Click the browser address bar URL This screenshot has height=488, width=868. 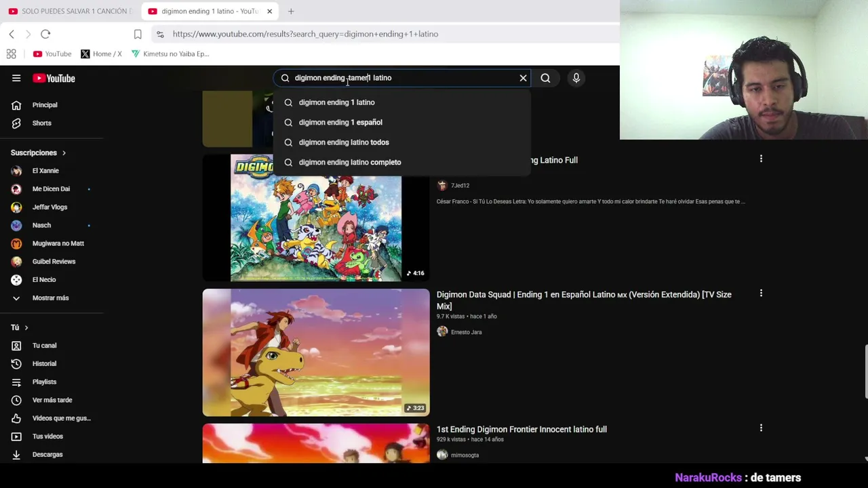tap(305, 34)
